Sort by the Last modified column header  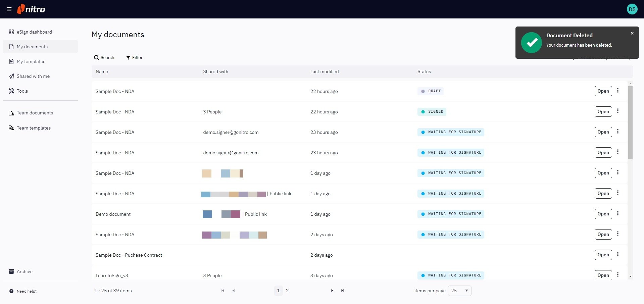point(324,71)
